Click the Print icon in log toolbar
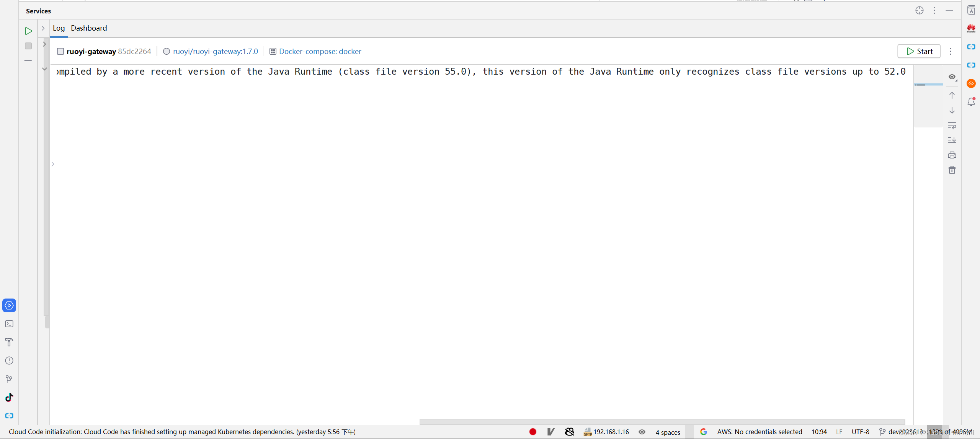 pyautogui.click(x=952, y=155)
